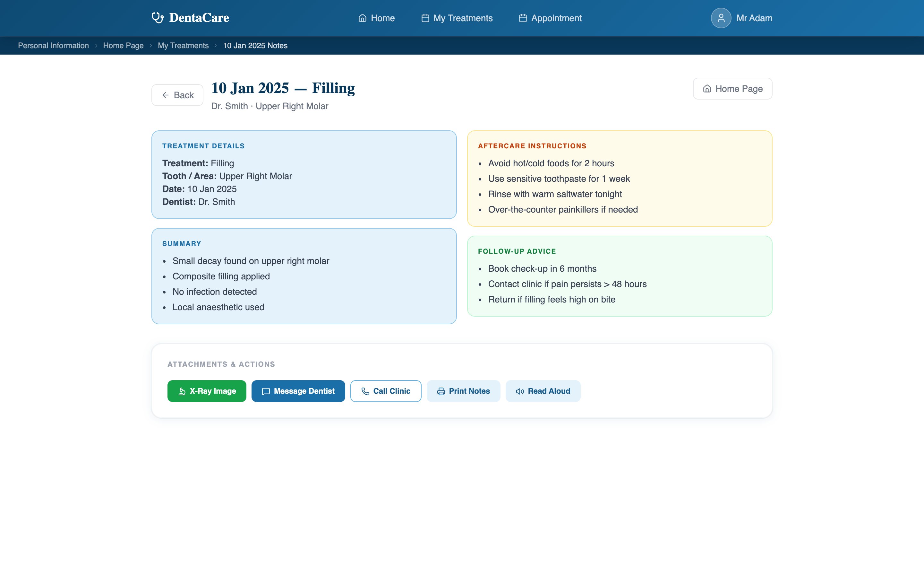The width and height of the screenshot is (924, 578).
Task: Open Personal Information breadcrumb link
Action: [54, 46]
